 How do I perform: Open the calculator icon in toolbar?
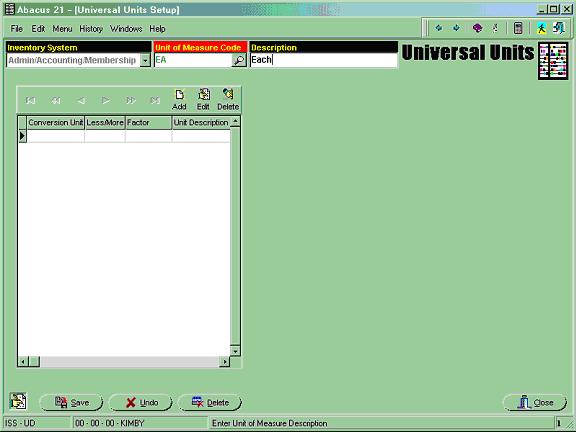(x=518, y=28)
